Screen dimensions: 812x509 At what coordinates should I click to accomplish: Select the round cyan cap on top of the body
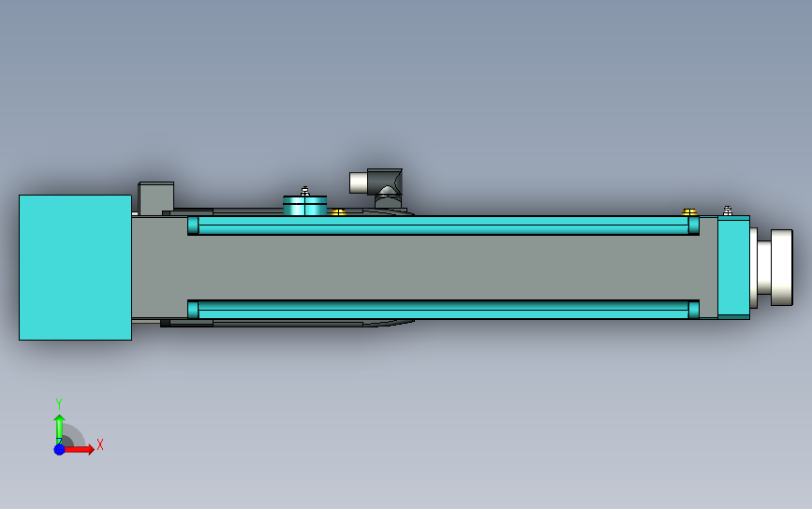click(304, 205)
